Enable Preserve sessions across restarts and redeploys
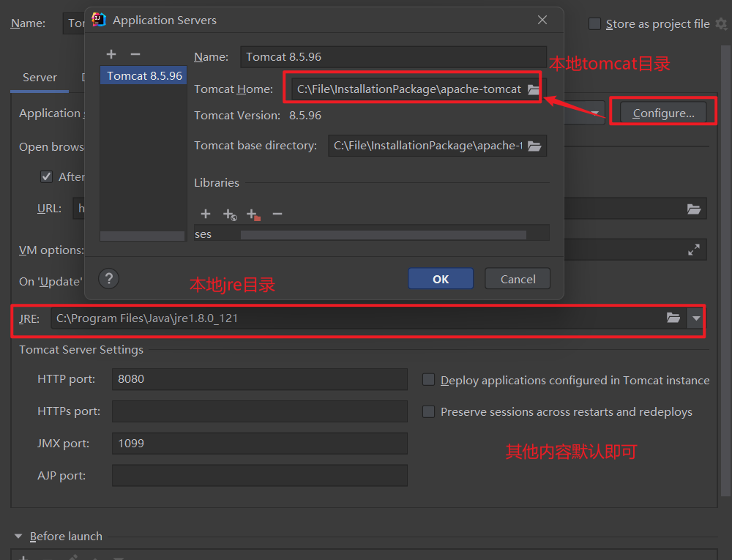 [428, 411]
